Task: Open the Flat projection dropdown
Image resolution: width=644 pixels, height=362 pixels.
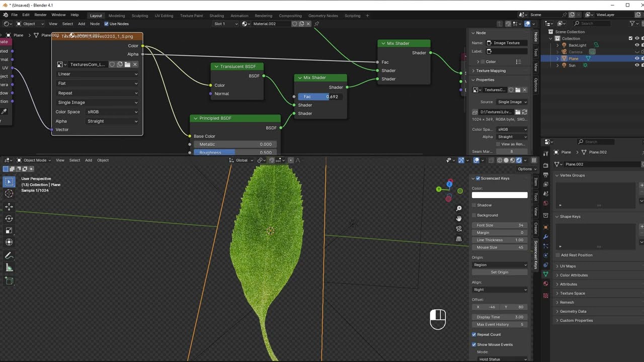Action: tap(97, 83)
